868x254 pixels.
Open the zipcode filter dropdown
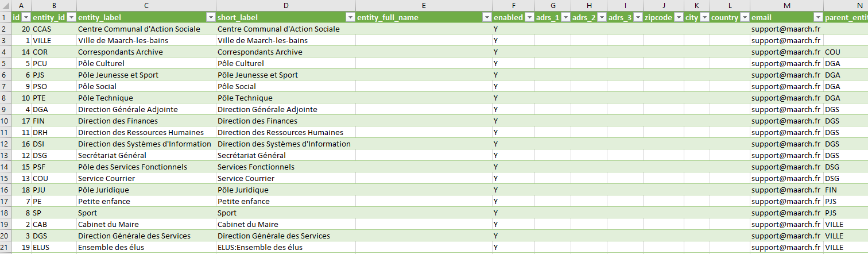point(678,18)
